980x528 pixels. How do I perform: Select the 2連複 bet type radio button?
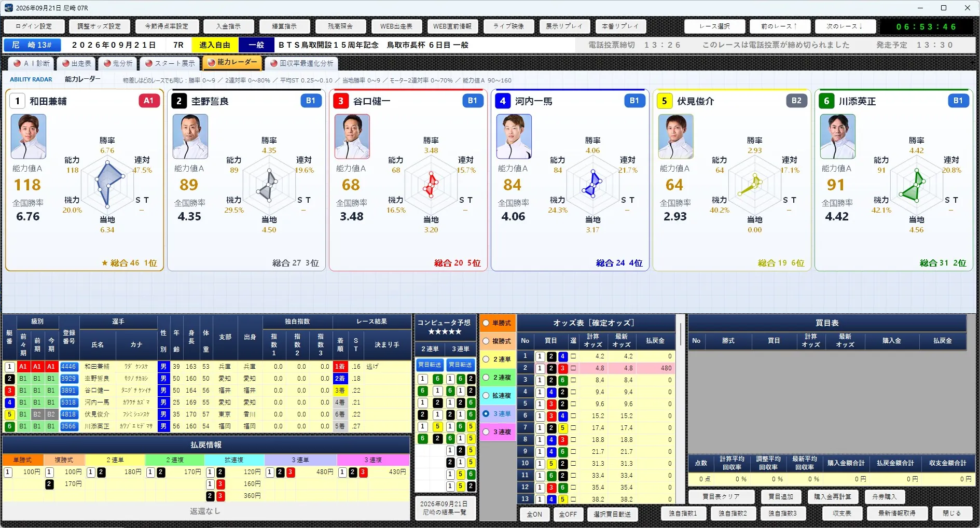(486, 378)
